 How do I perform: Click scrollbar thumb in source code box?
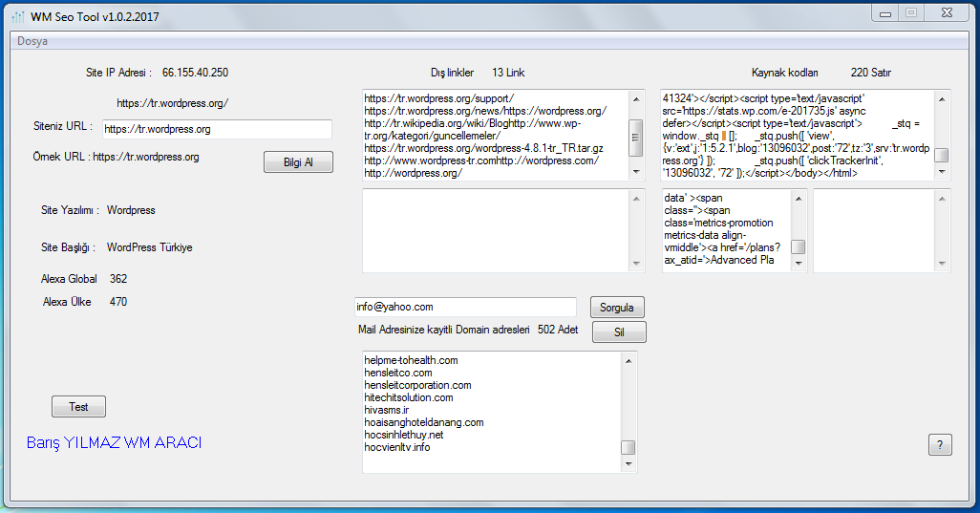941,155
